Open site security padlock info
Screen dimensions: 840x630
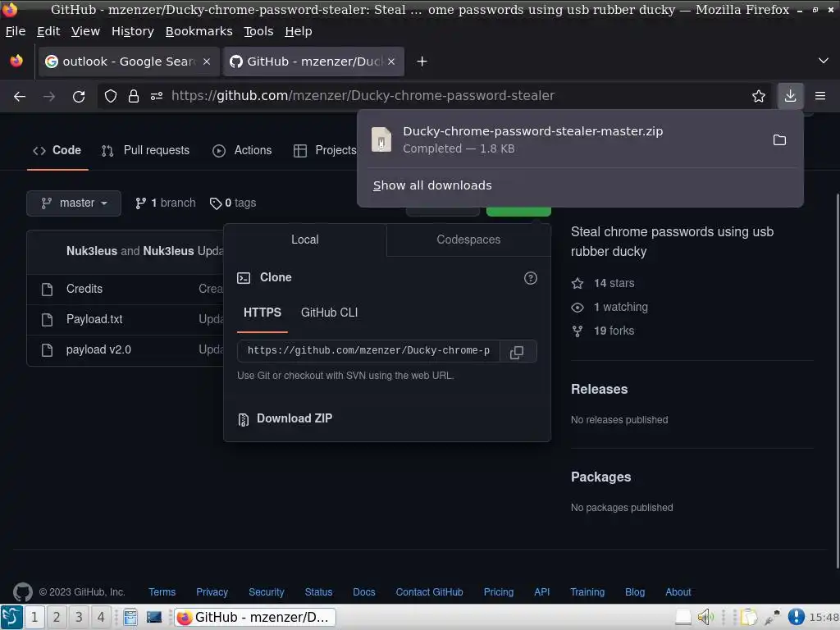tap(134, 97)
